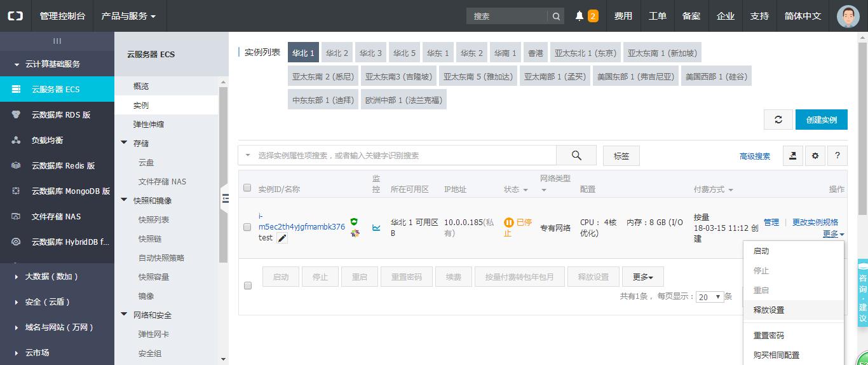Click the 创建实例 button
The height and width of the screenshot is (365, 868).
[x=821, y=120]
